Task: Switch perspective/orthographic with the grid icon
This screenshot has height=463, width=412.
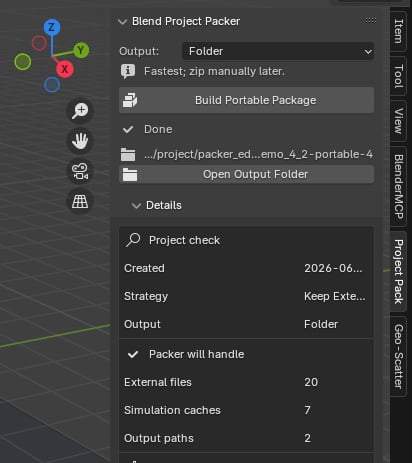Action: click(x=80, y=201)
